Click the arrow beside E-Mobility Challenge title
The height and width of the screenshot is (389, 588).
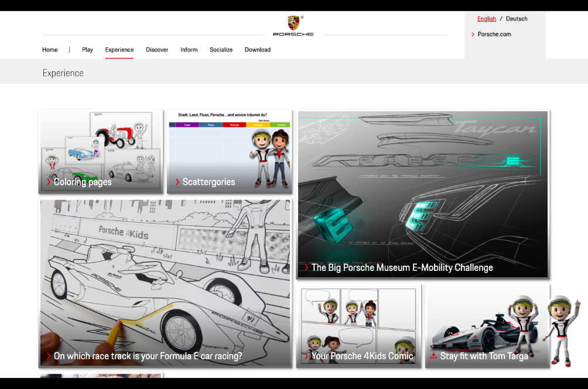point(306,267)
